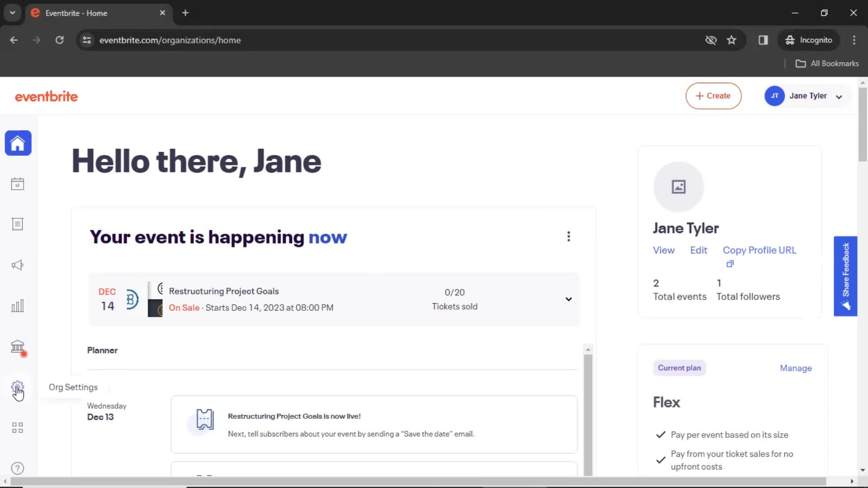Image resolution: width=868 pixels, height=488 pixels.
Task: Open the Finance bank sidebar icon
Action: pyautogui.click(x=18, y=347)
